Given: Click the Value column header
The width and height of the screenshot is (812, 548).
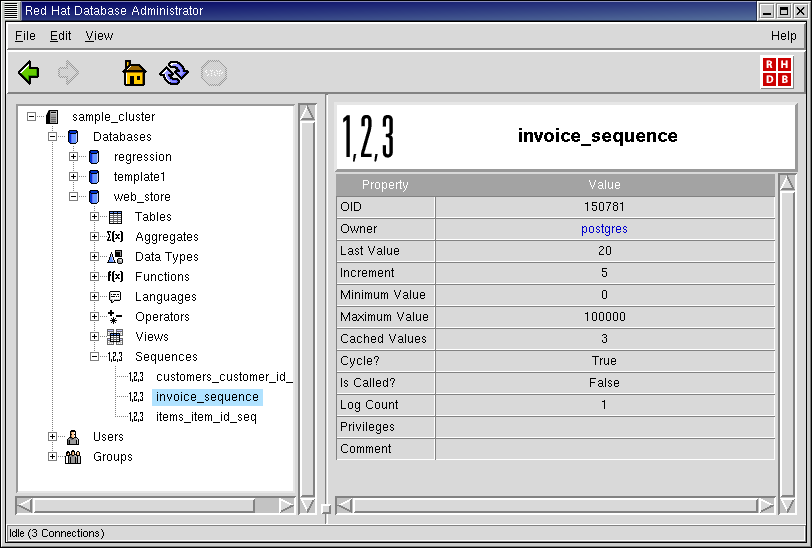Looking at the screenshot, I should click(605, 185).
